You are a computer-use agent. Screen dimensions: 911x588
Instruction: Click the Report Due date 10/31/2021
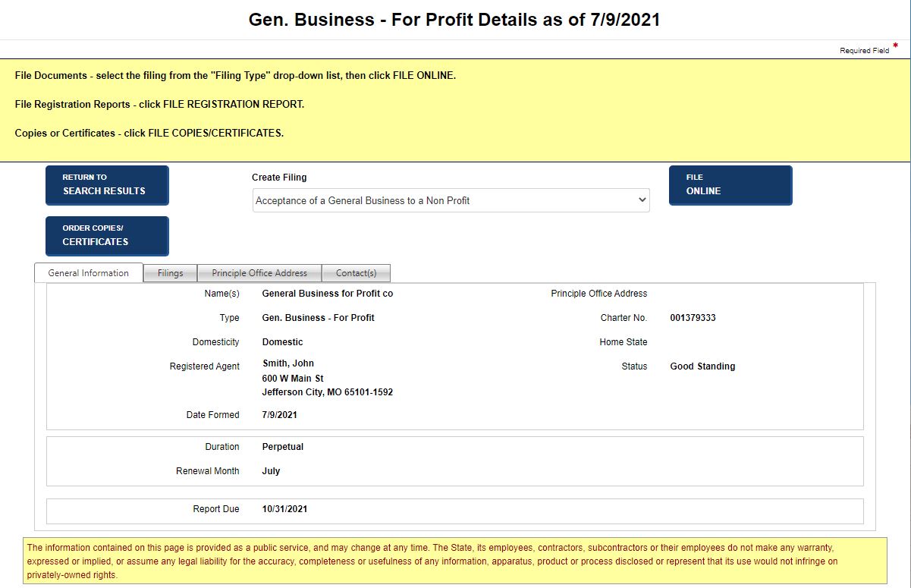coord(284,508)
